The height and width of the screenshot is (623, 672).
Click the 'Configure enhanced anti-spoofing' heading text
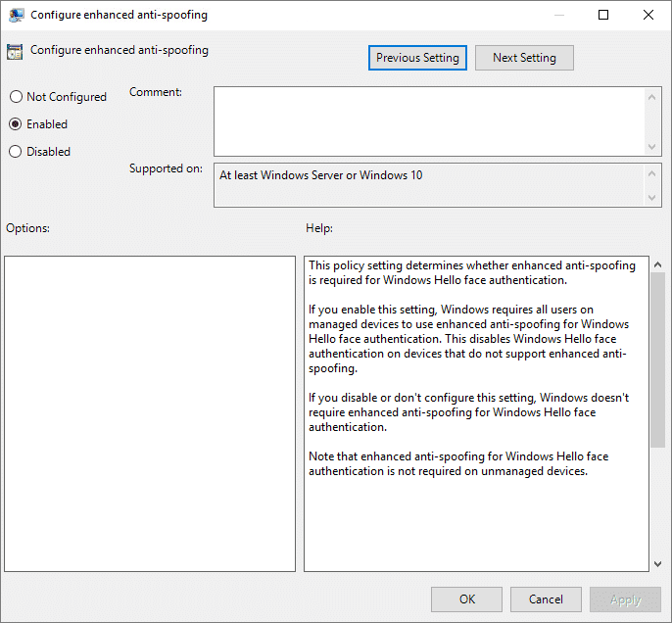coord(120,50)
